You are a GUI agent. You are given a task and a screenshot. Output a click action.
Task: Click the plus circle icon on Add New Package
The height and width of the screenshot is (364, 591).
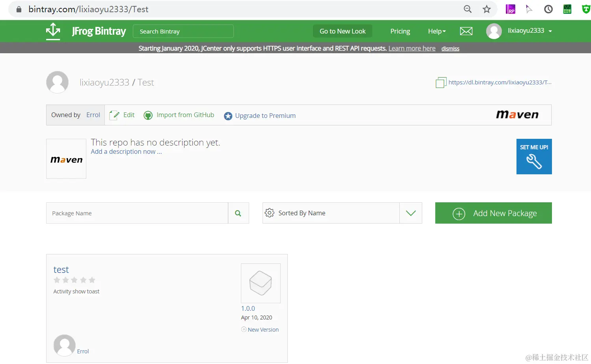click(459, 214)
